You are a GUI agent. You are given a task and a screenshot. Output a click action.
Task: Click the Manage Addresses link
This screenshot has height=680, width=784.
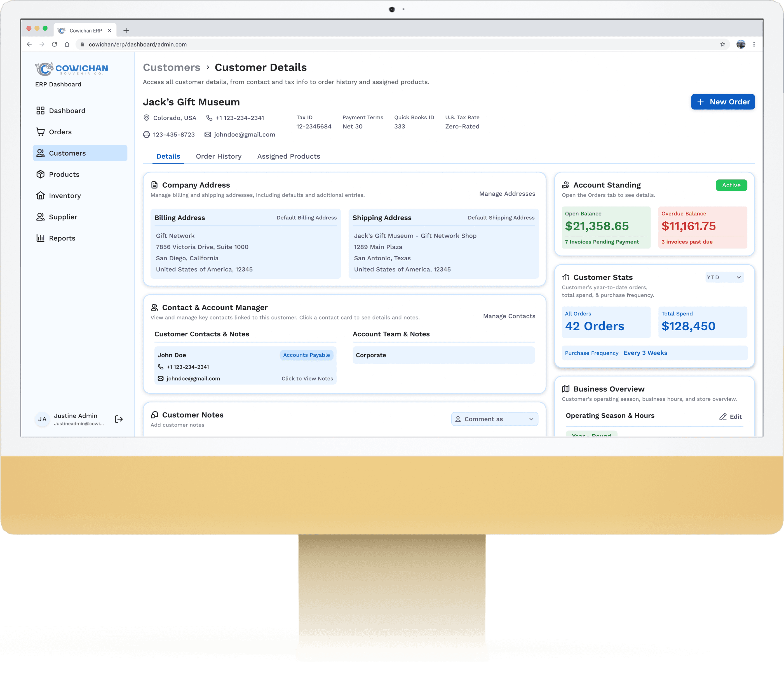pyautogui.click(x=507, y=194)
